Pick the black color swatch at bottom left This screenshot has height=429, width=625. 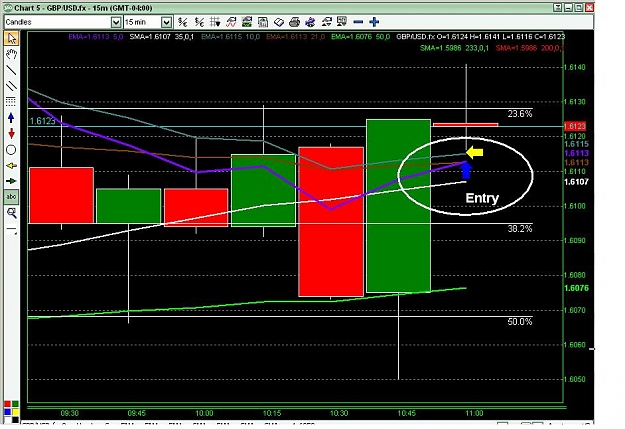pyautogui.click(x=15, y=419)
